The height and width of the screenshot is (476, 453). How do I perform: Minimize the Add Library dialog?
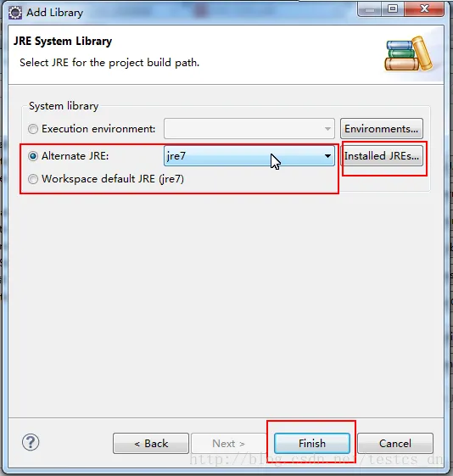coord(370,9)
